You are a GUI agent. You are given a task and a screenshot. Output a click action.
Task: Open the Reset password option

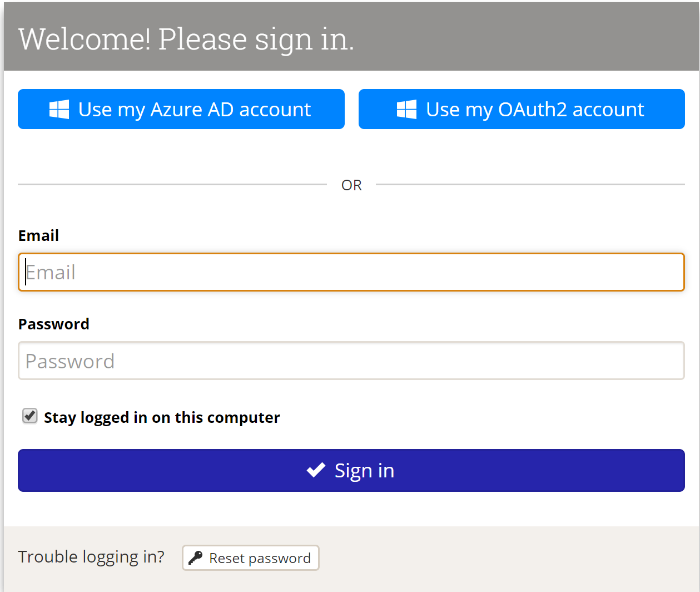click(x=251, y=558)
